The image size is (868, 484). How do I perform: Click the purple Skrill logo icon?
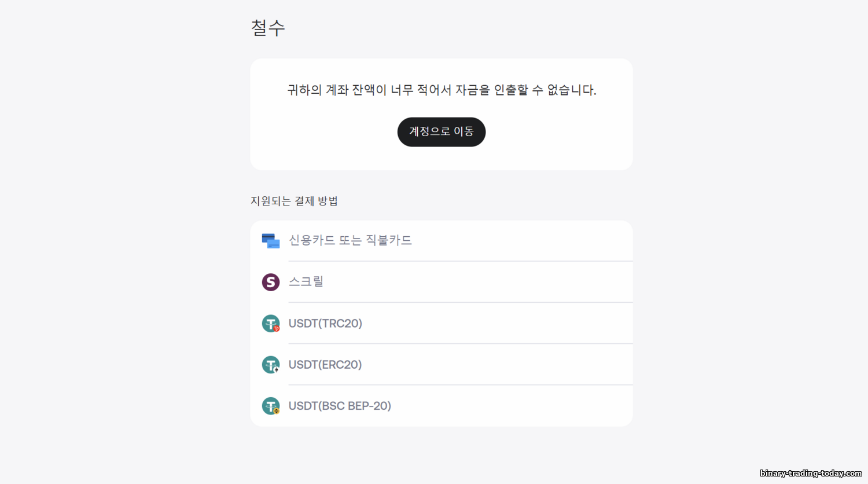(270, 282)
